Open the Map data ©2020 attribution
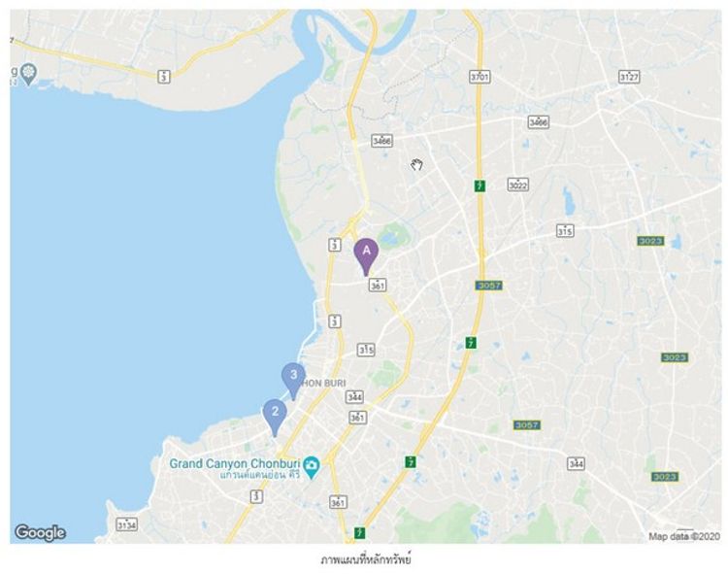The height and width of the screenshot is (574, 728). [684, 536]
